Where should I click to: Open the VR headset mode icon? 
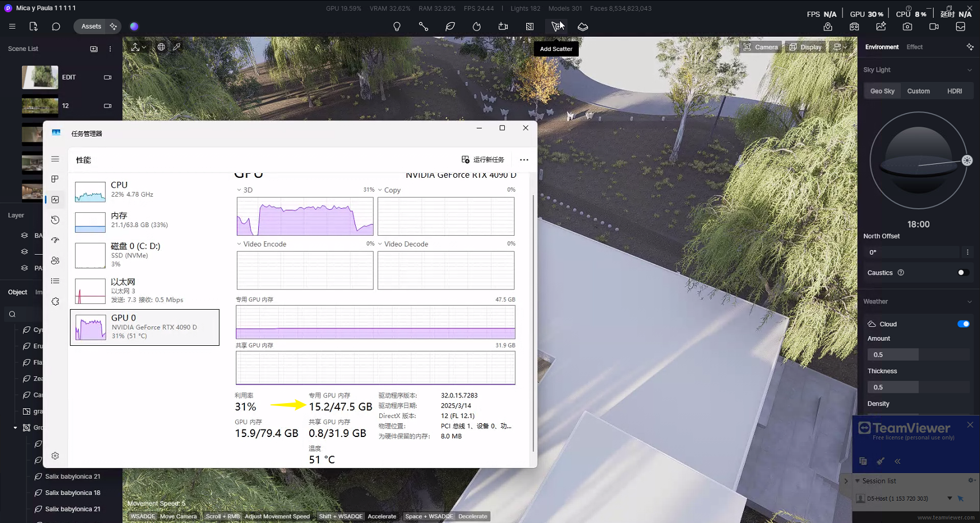(x=854, y=26)
